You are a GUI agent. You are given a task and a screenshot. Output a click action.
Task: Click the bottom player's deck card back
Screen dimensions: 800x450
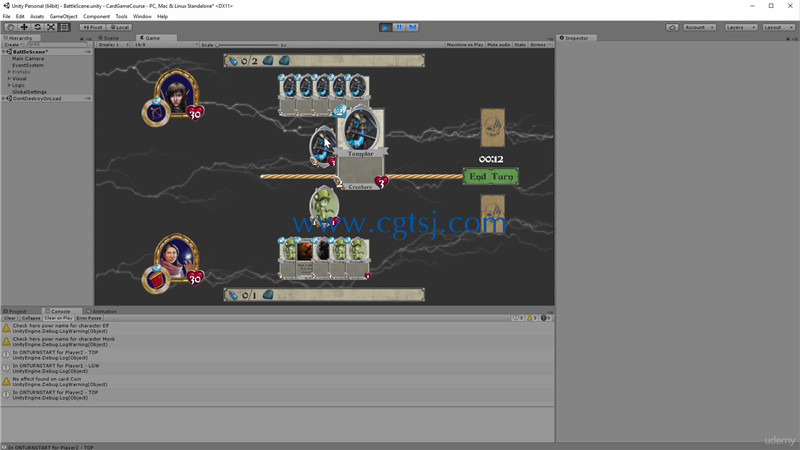pos(492,213)
